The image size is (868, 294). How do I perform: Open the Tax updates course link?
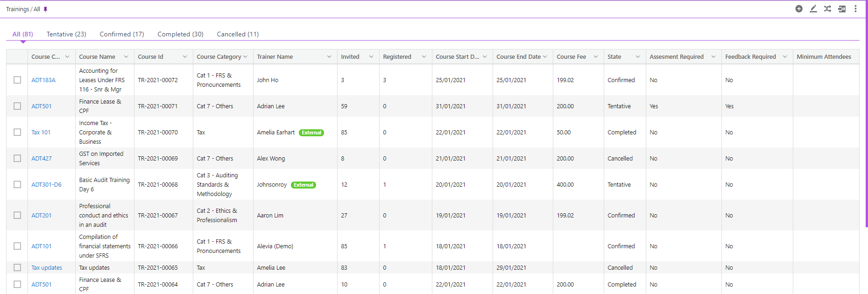pyautogui.click(x=47, y=268)
